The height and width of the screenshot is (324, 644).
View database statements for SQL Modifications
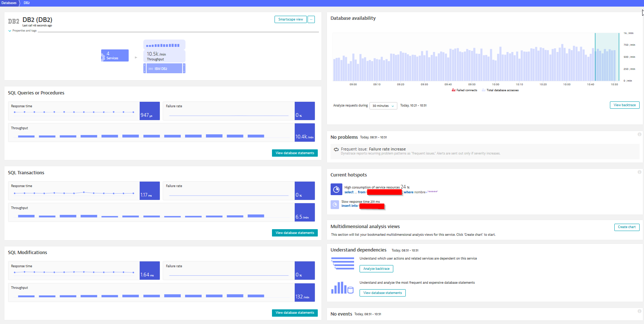tap(295, 313)
